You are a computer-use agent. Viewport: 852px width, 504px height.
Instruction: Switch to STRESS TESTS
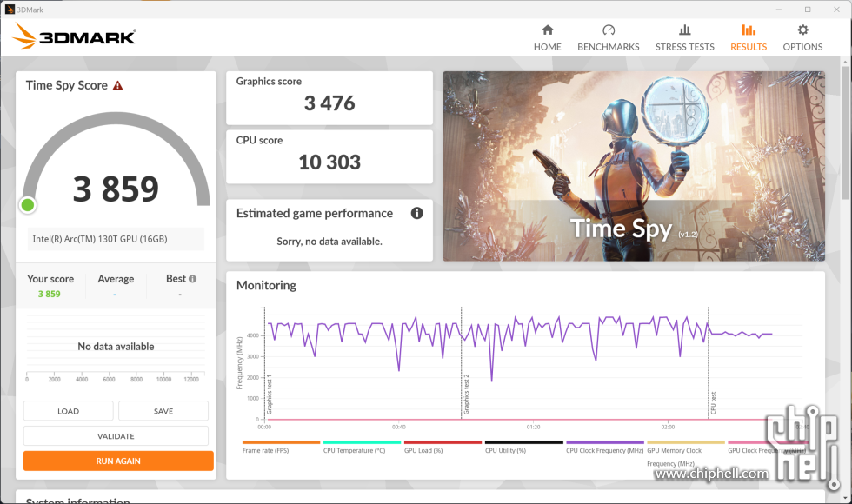pyautogui.click(x=685, y=38)
